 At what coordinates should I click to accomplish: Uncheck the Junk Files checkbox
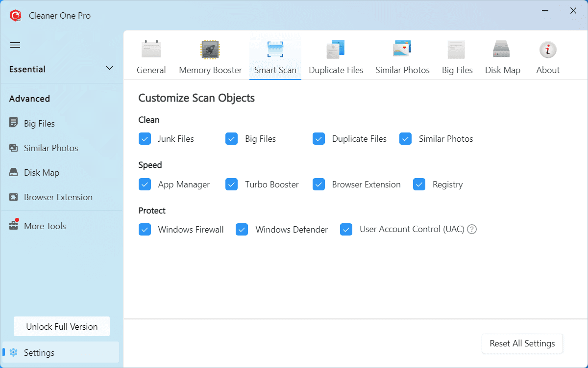145,139
